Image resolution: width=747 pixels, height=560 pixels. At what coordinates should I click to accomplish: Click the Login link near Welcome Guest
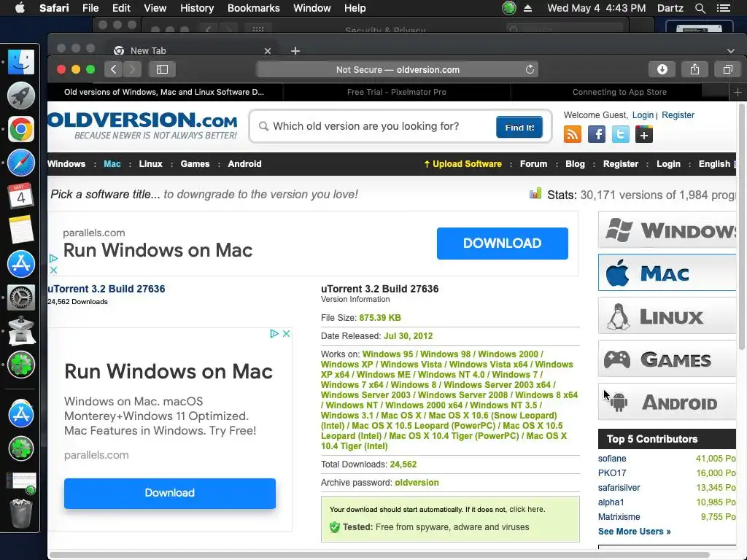pos(643,115)
